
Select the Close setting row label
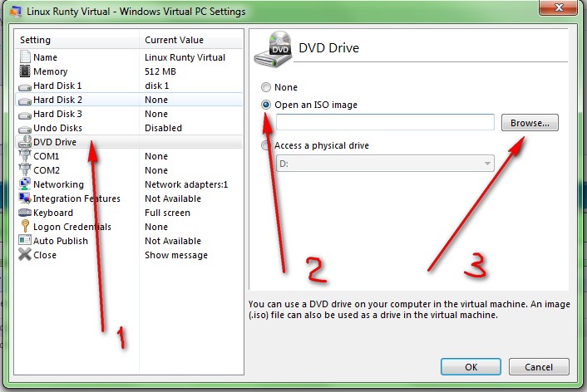pos(45,255)
